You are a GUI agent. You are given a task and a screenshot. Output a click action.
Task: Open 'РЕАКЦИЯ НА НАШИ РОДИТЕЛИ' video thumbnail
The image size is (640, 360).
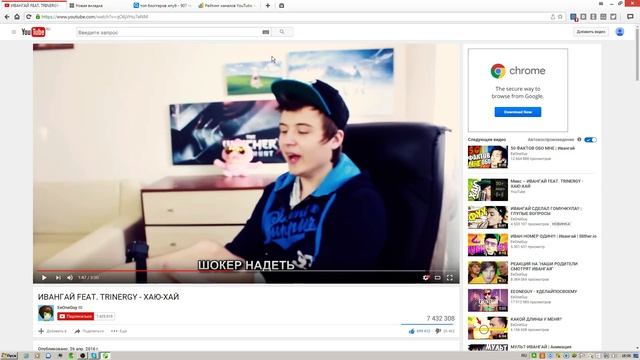pyautogui.click(x=488, y=272)
